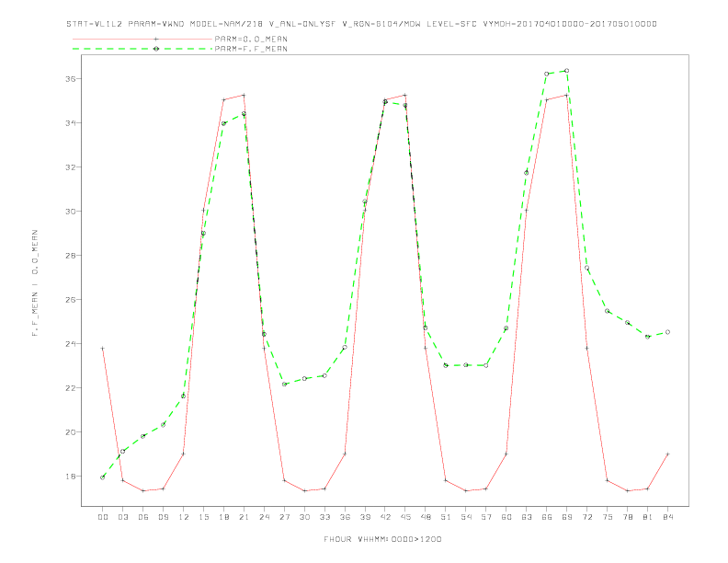Pick the red O_MEAN marker at hour 78
728x563 pixels.
pyautogui.click(x=627, y=491)
